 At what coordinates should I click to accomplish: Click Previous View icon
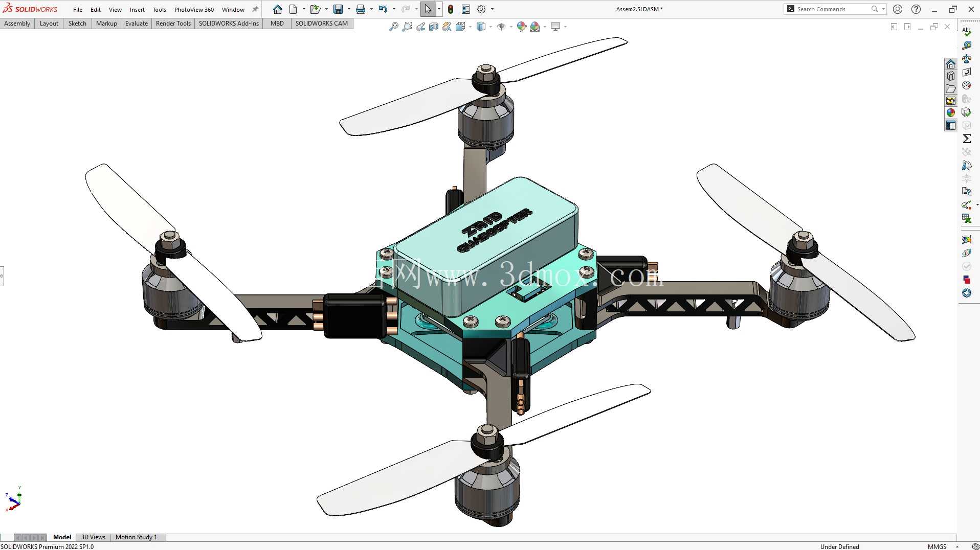pos(420,27)
